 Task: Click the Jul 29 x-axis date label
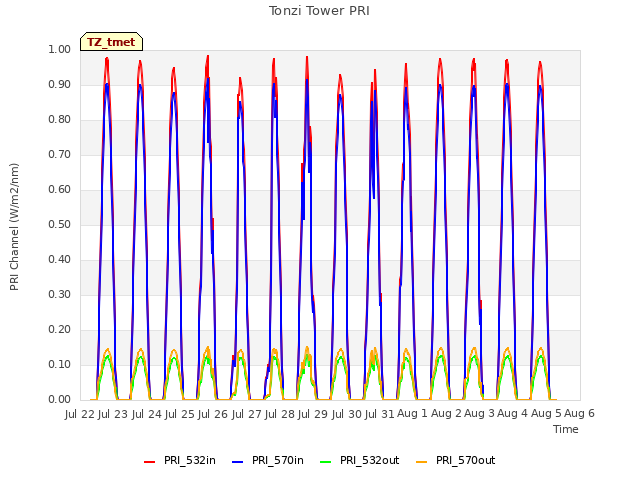313,414
